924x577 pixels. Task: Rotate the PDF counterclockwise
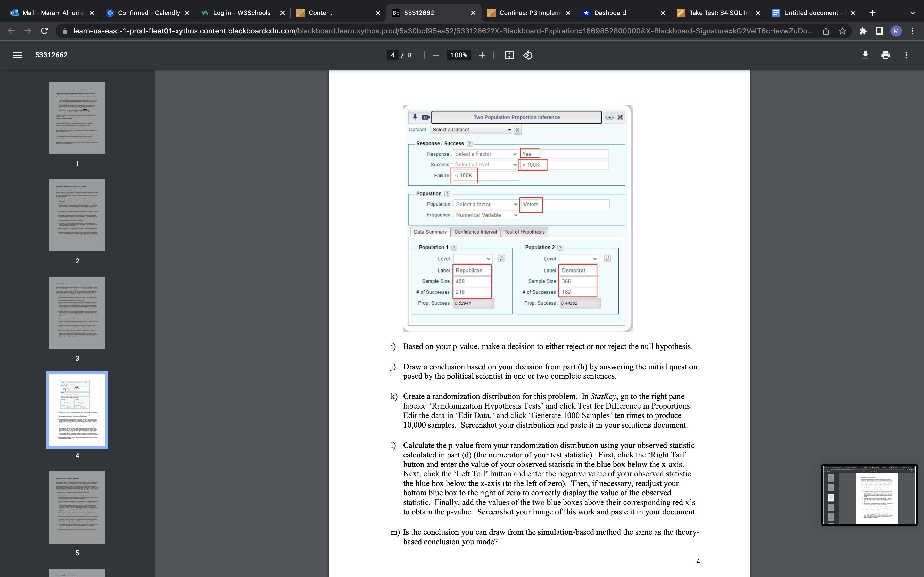point(528,55)
